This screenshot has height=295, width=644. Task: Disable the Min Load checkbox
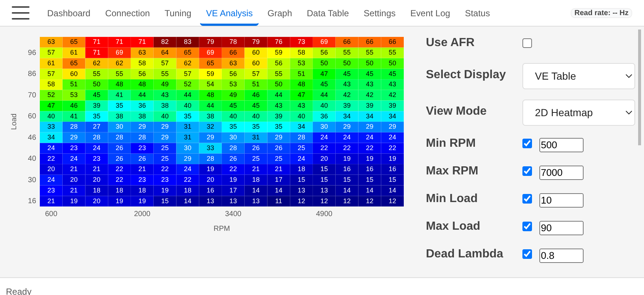point(527,199)
